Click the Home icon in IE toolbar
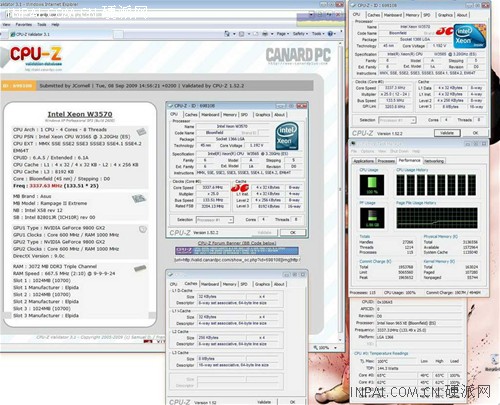The width and height of the screenshot is (500, 405). 227,34
